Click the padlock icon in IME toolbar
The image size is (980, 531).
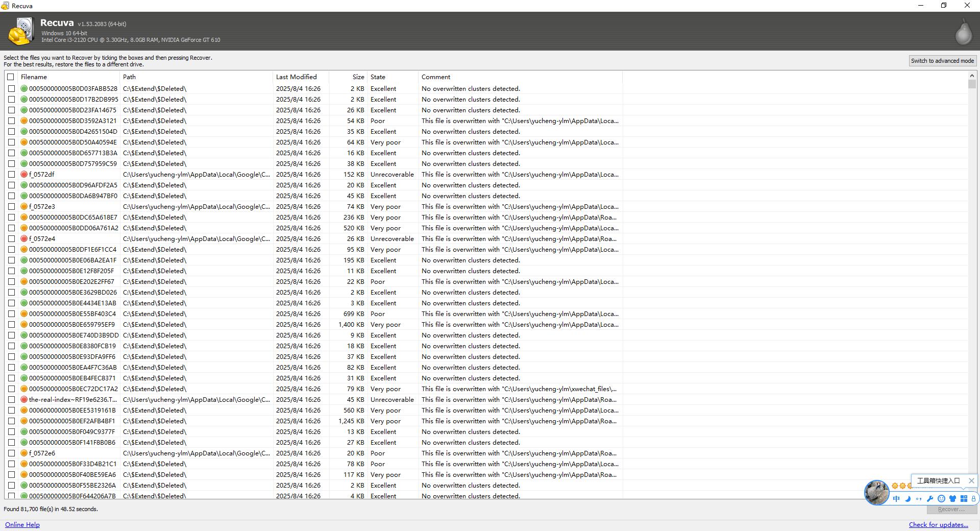(x=973, y=499)
